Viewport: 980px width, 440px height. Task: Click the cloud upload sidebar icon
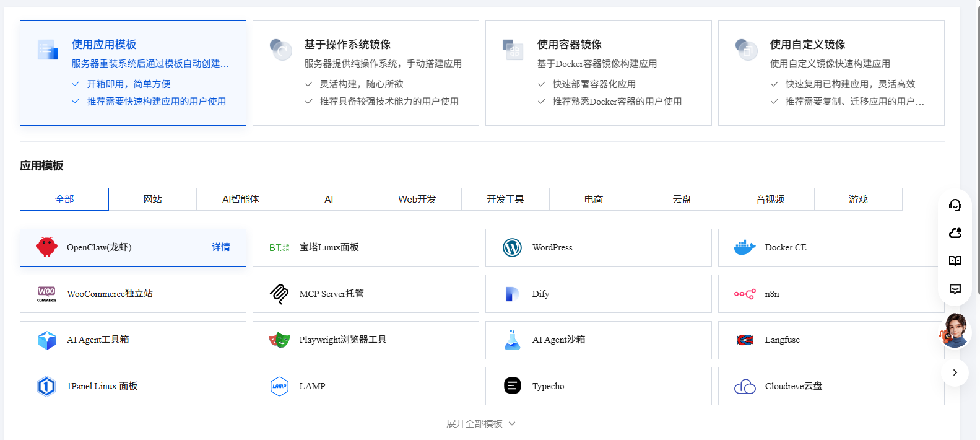click(955, 233)
